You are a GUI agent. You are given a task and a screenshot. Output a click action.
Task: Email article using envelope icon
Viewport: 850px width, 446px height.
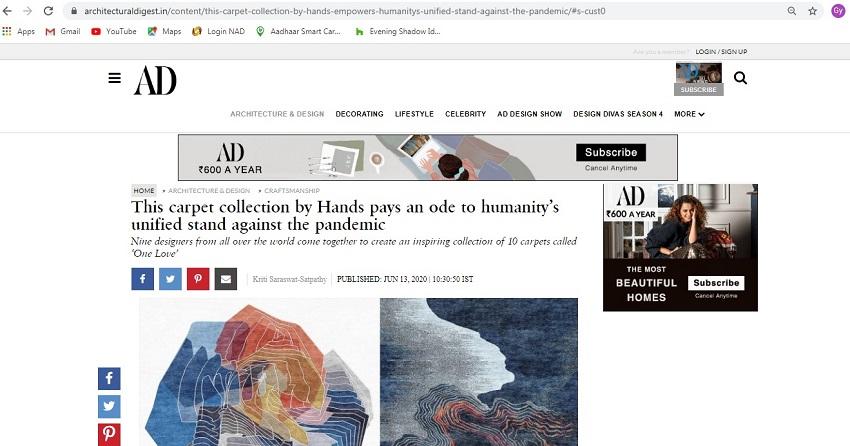226,279
